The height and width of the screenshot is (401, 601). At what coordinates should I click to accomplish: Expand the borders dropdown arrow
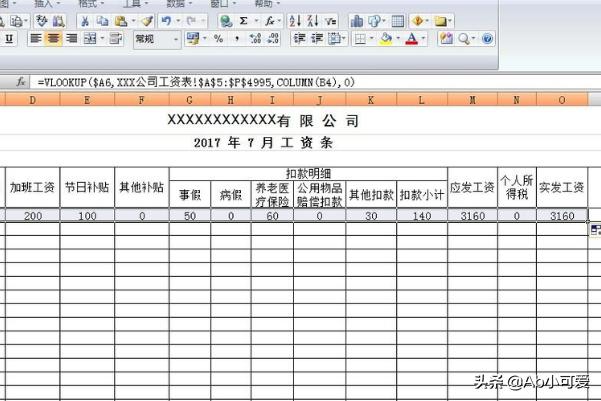tap(373, 39)
